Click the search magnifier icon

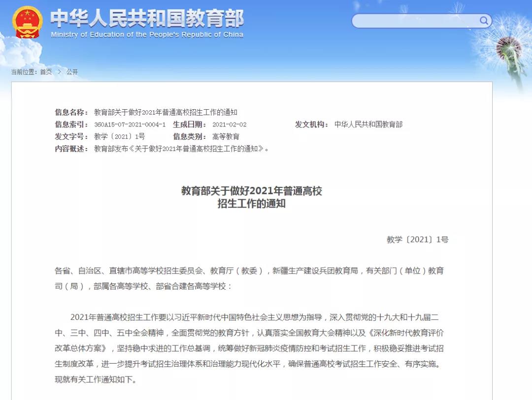(x=484, y=21)
